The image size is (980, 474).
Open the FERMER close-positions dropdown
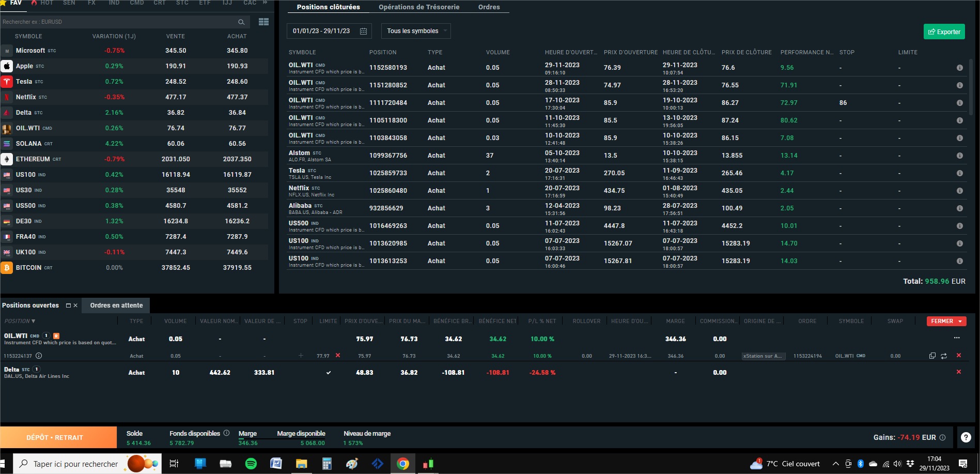[x=946, y=321]
